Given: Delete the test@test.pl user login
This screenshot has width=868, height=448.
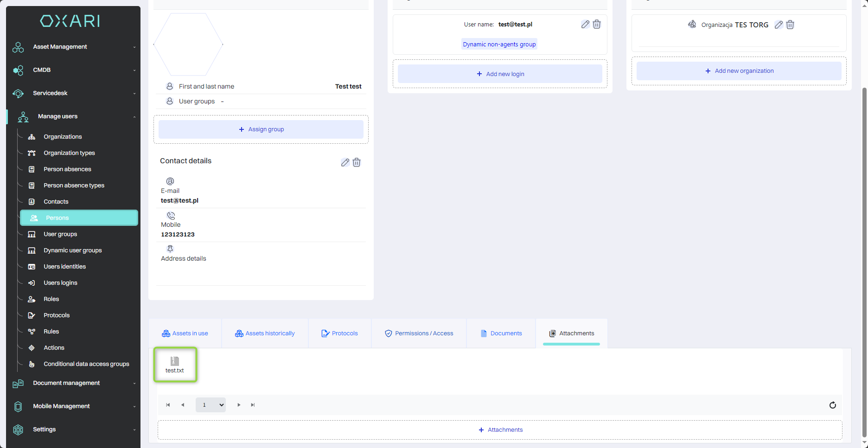Looking at the screenshot, I should [x=597, y=25].
